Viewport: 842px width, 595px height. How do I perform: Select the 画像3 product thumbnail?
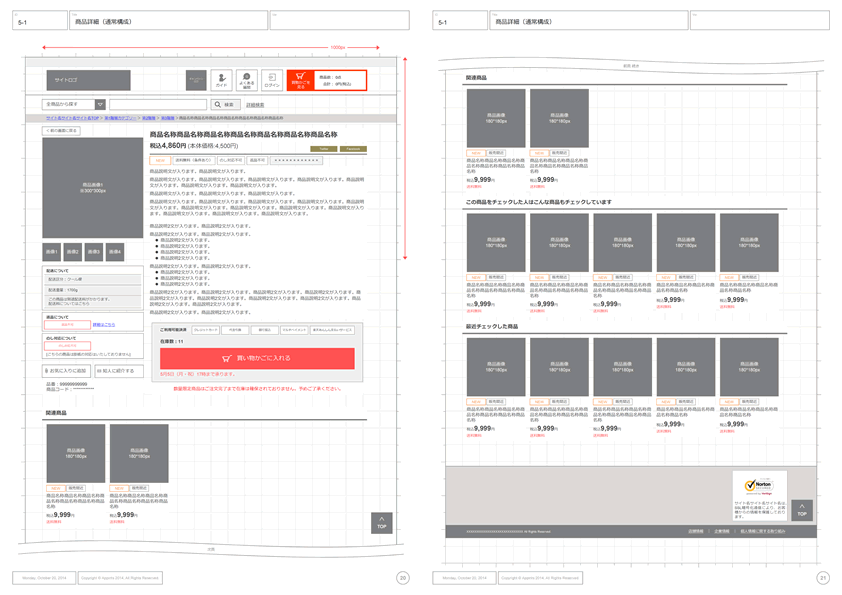coord(94,252)
